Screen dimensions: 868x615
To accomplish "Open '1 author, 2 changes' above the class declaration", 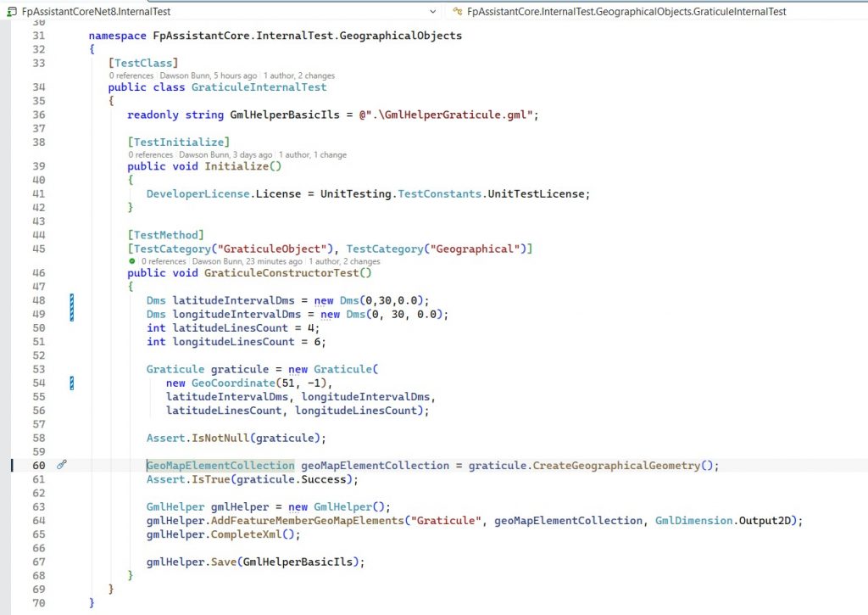I will click(298, 75).
